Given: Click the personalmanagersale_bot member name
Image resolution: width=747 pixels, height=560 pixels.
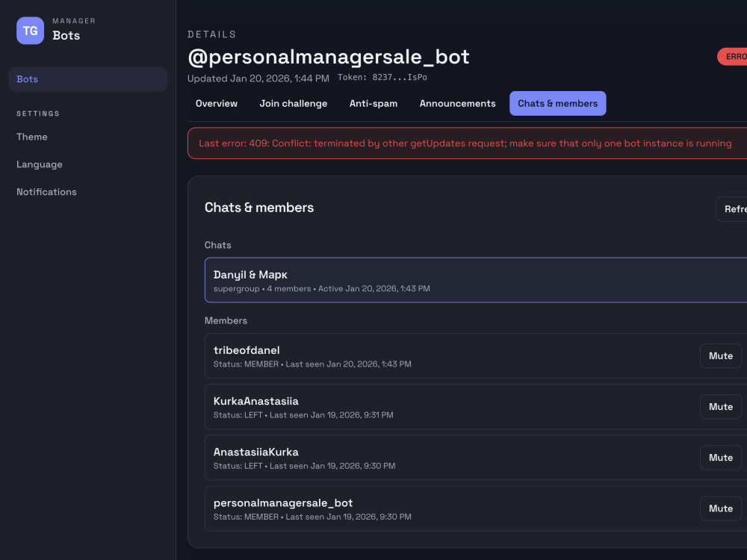Looking at the screenshot, I should pyautogui.click(x=283, y=503).
